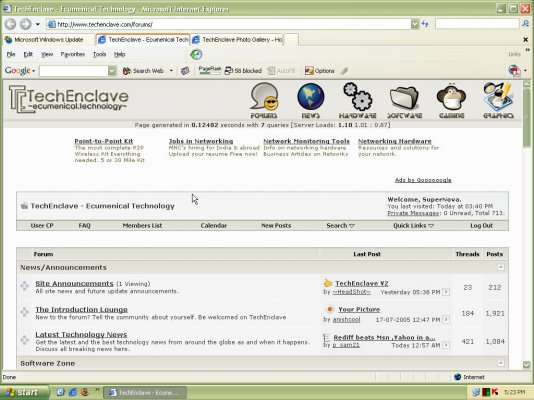
Task: Open the Back/Forward history dropdown arrow
Action: [38, 24]
